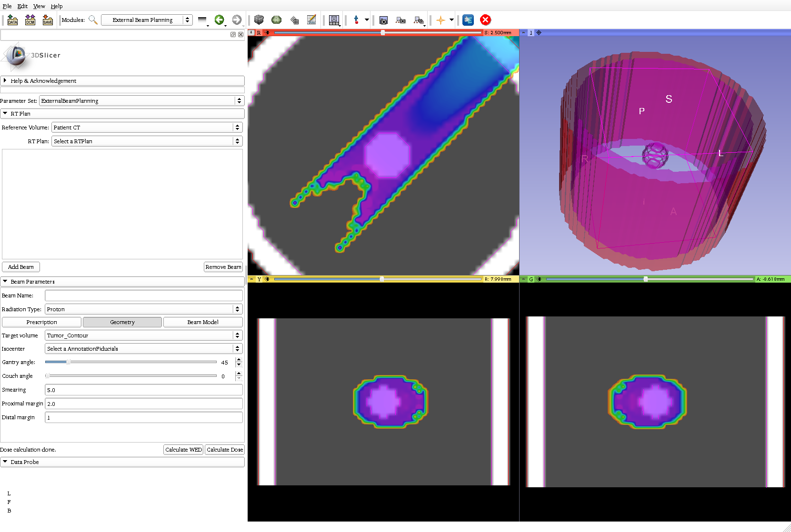Open the View menu
This screenshot has height=532, width=791.
point(39,6)
